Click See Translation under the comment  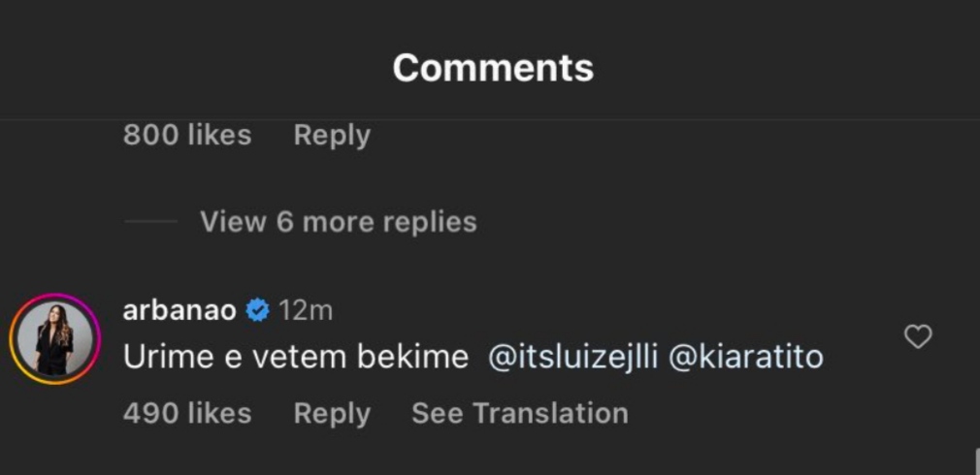(519, 413)
